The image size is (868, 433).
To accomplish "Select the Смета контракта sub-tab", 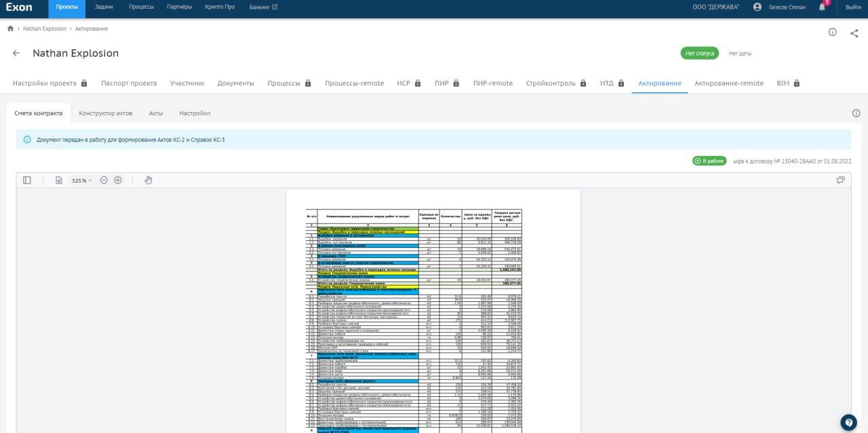I will click(39, 113).
